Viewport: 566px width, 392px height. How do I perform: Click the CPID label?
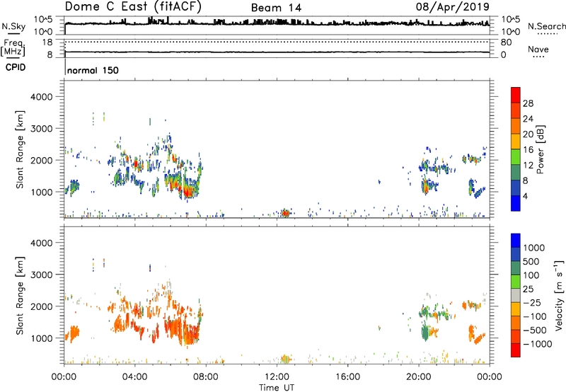[16, 67]
